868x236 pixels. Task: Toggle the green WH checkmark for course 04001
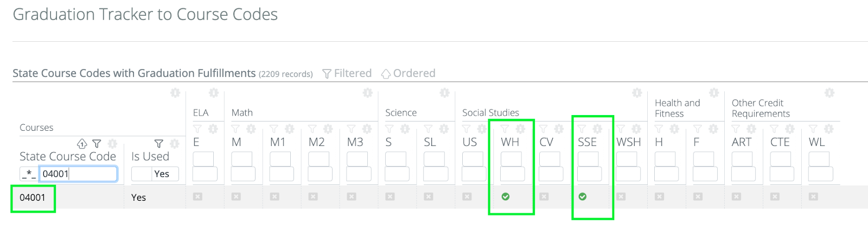(505, 196)
